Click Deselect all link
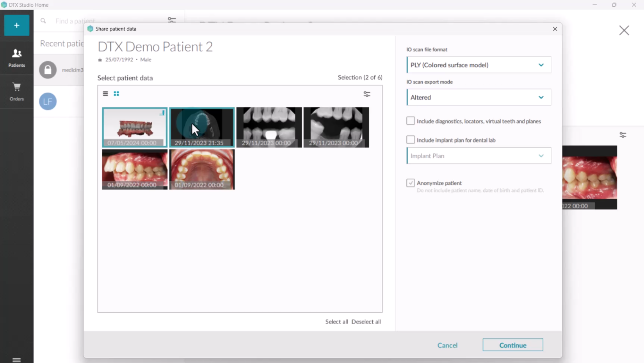 coord(366,322)
